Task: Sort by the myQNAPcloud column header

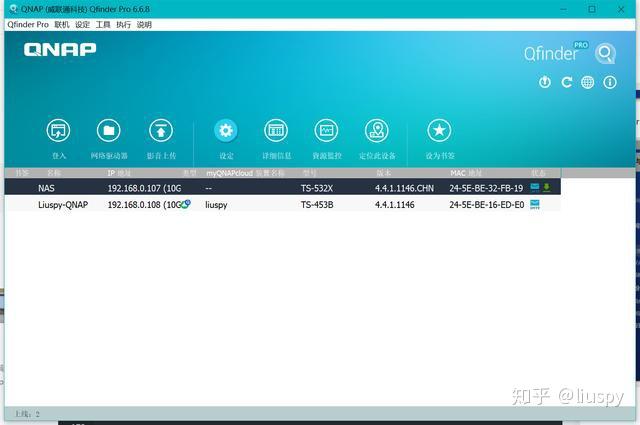Action: (x=245, y=173)
